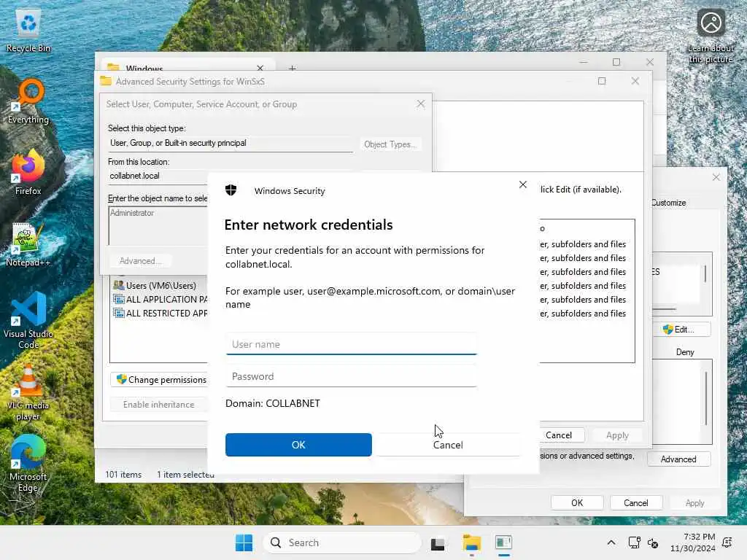Click the 101 items status text
The height and width of the screenshot is (560, 747).
coord(123,474)
